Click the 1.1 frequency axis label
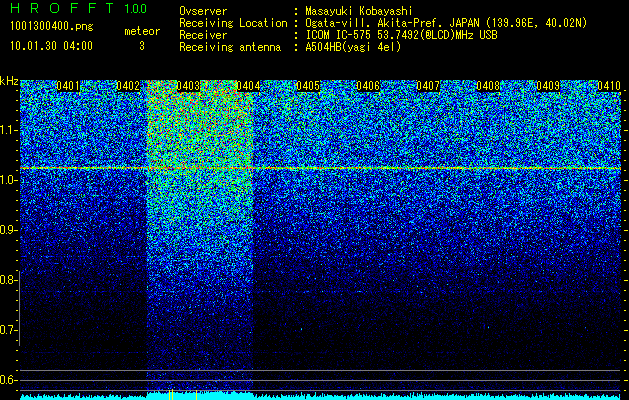The image size is (629, 400). (7, 130)
